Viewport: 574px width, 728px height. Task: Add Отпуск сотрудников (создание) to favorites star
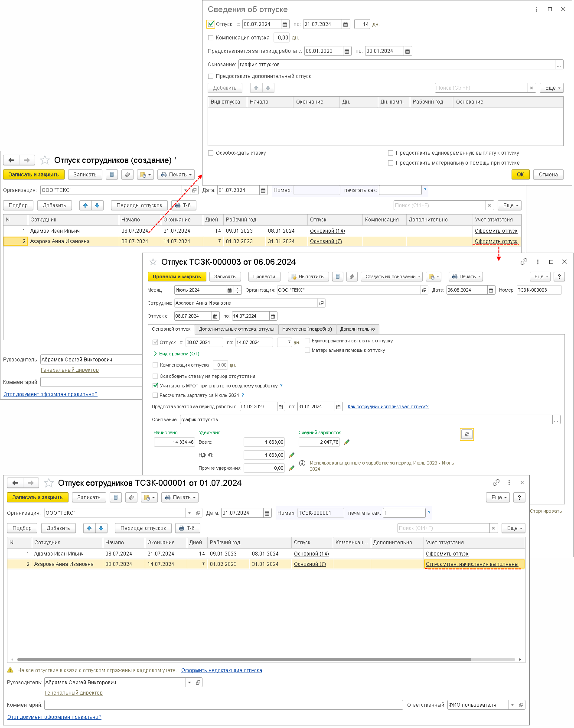(45, 160)
